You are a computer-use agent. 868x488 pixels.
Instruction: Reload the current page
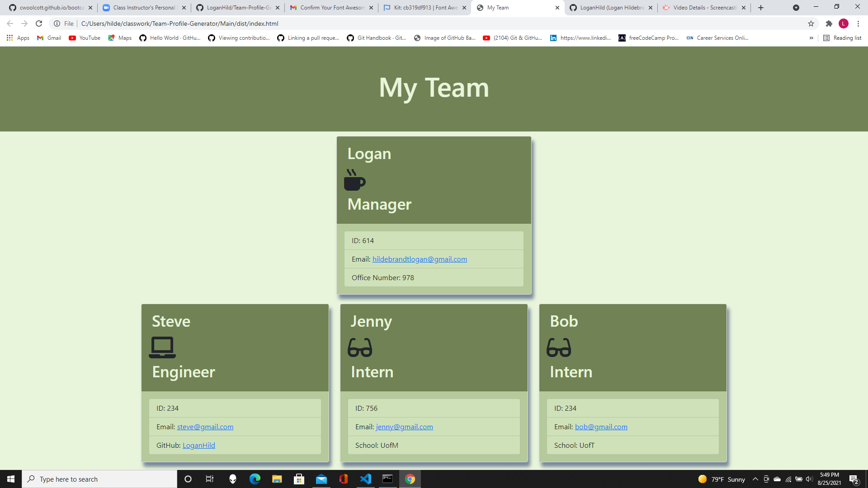[x=39, y=23]
